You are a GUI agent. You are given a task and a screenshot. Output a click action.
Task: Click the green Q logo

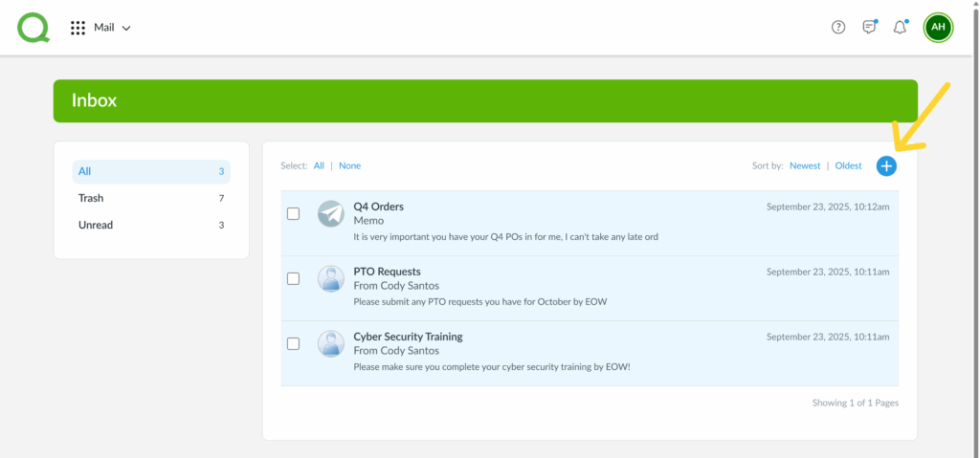33,27
